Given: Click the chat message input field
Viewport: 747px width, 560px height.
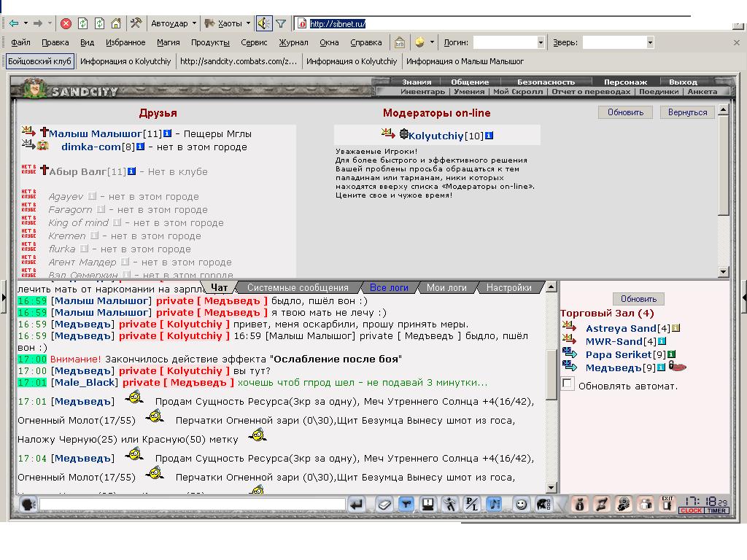Looking at the screenshot, I should point(193,505).
